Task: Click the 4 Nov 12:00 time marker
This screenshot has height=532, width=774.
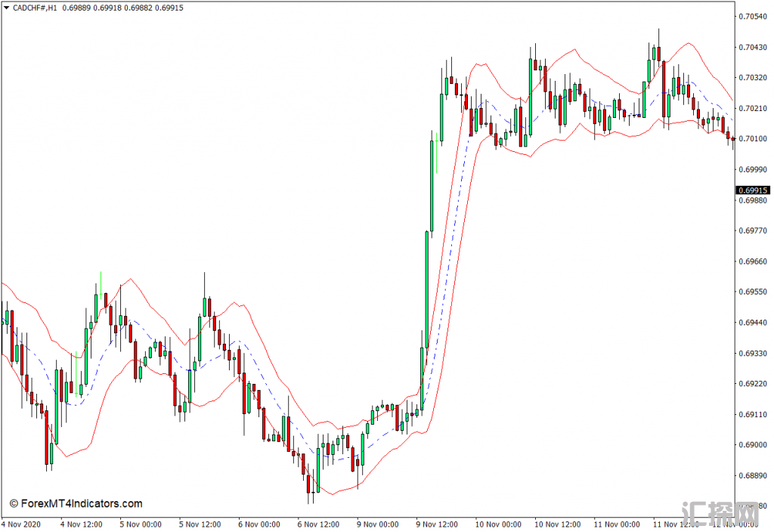Action: tap(82, 524)
